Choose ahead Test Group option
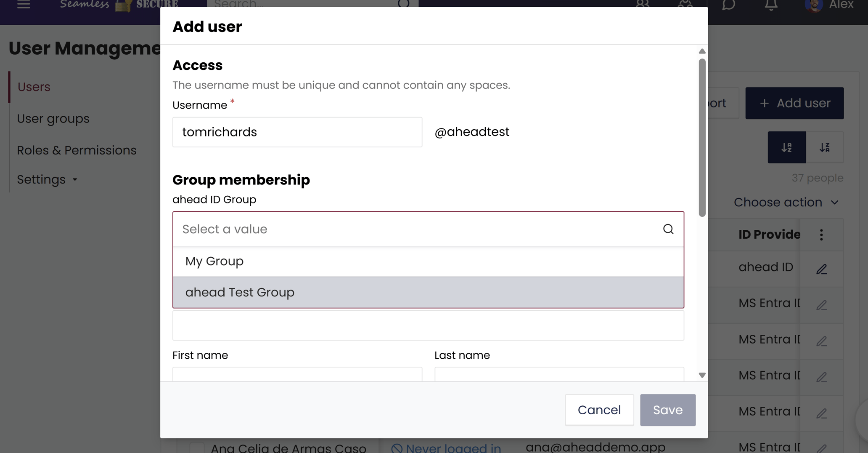This screenshot has height=453, width=868. click(x=428, y=292)
